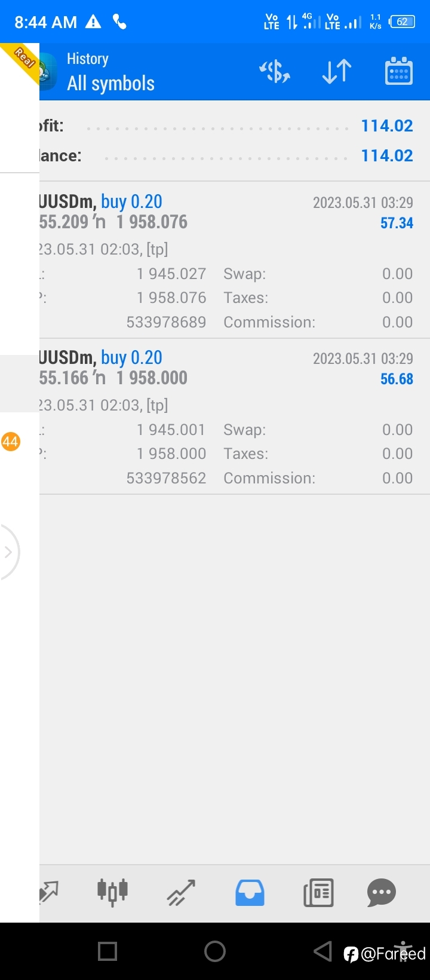Image resolution: width=430 pixels, height=980 pixels.
Task: Select the Profit 114.02 summary row
Action: point(235,126)
